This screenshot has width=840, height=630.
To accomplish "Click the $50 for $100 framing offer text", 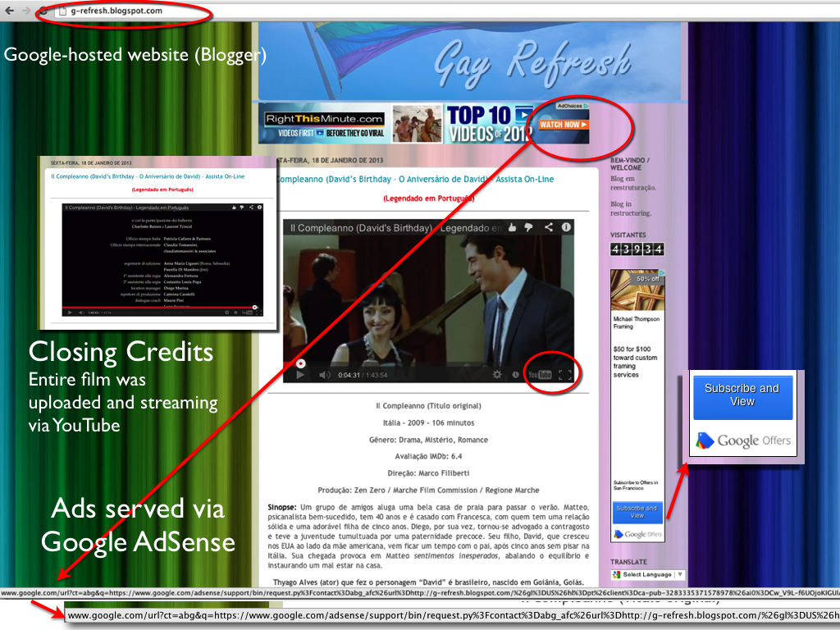I will [x=636, y=362].
